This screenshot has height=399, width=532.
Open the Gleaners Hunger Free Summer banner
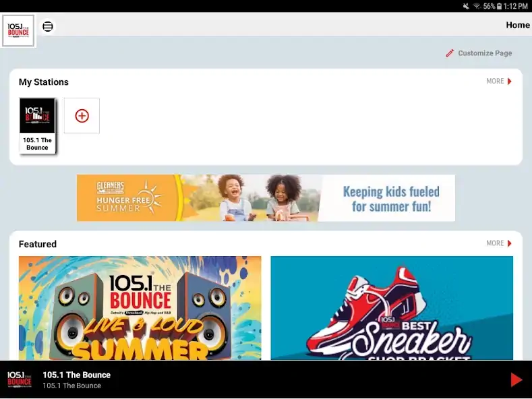[266, 197]
